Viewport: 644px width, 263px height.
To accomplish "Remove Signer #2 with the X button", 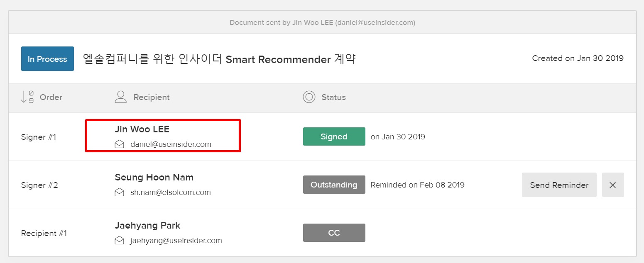I will click(612, 185).
